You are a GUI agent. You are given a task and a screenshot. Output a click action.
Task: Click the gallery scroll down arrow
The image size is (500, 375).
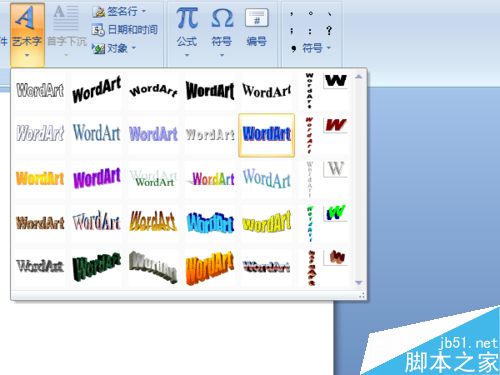click(359, 283)
